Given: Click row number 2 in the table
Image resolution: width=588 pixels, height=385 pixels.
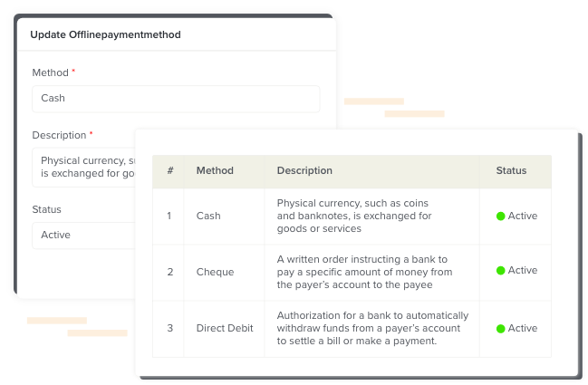Looking at the screenshot, I should [x=169, y=272].
